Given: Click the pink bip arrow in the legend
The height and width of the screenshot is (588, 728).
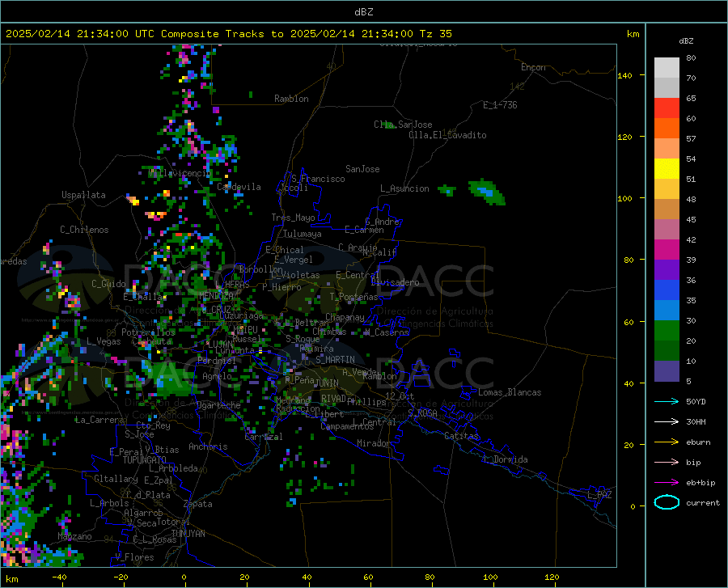Looking at the screenshot, I should (667, 463).
